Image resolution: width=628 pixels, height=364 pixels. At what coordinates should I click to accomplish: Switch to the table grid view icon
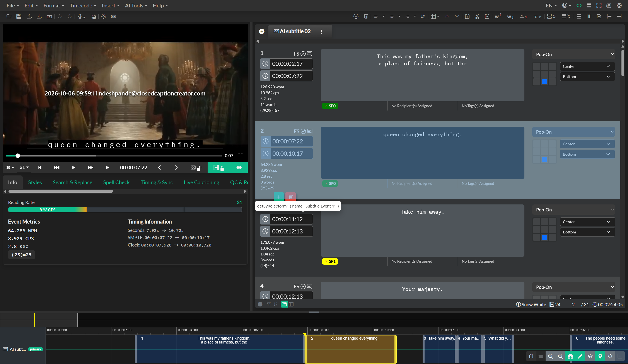click(x=291, y=304)
